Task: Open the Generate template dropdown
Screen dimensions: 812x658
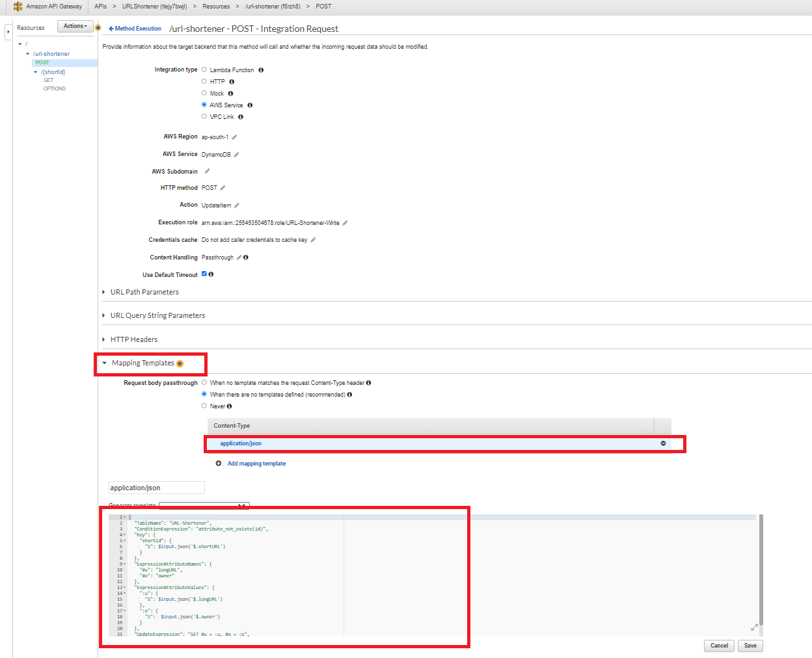Action: tap(204, 506)
